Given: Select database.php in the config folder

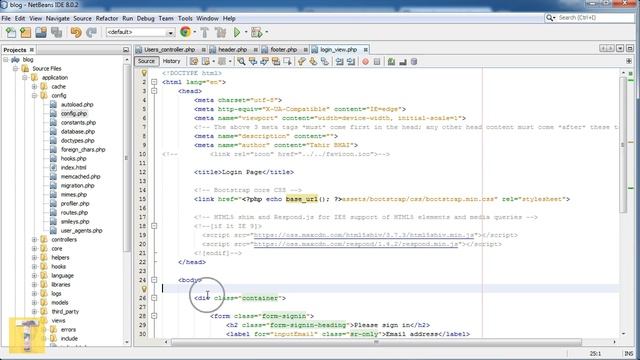Looking at the screenshot, I should point(78,131).
